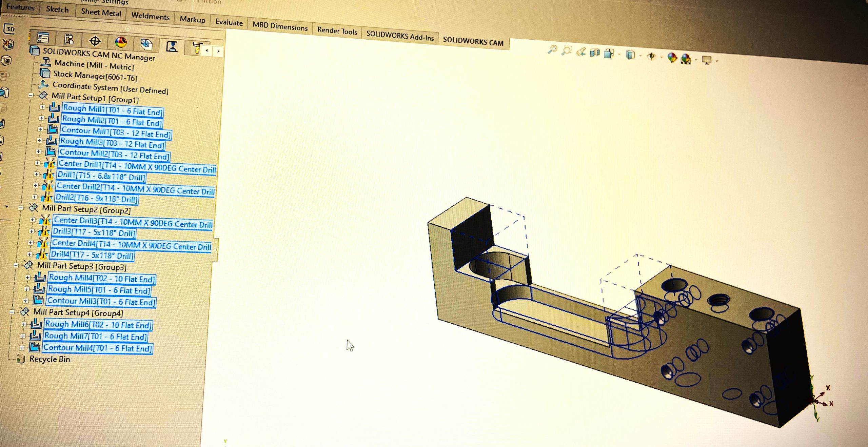868x447 pixels.
Task: Open the CAM operation tree tab icon
Action: (x=172, y=46)
